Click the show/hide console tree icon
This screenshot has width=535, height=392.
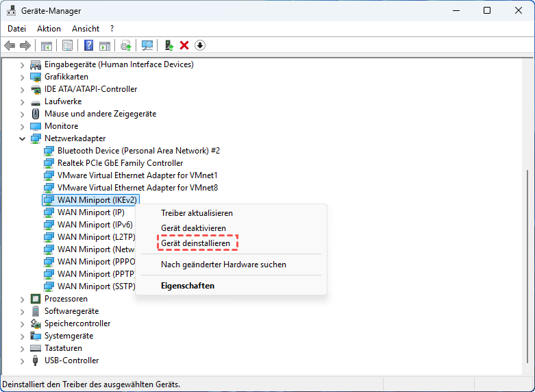point(47,45)
